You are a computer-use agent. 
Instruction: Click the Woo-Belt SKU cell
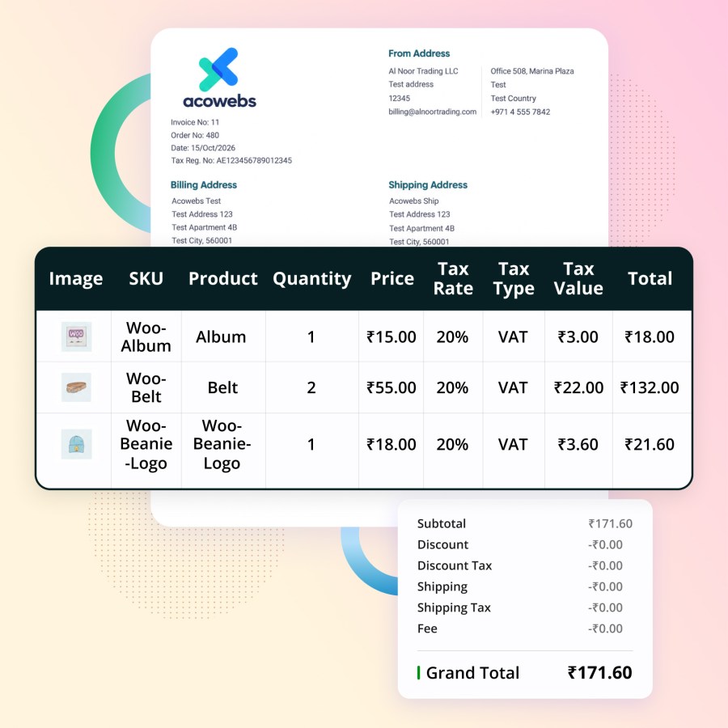point(146,387)
